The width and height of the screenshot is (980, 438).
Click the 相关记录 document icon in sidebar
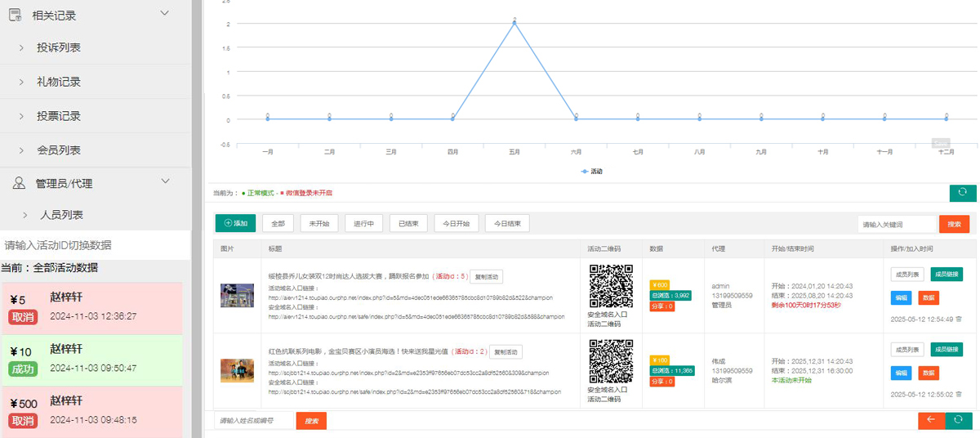tap(15, 14)
